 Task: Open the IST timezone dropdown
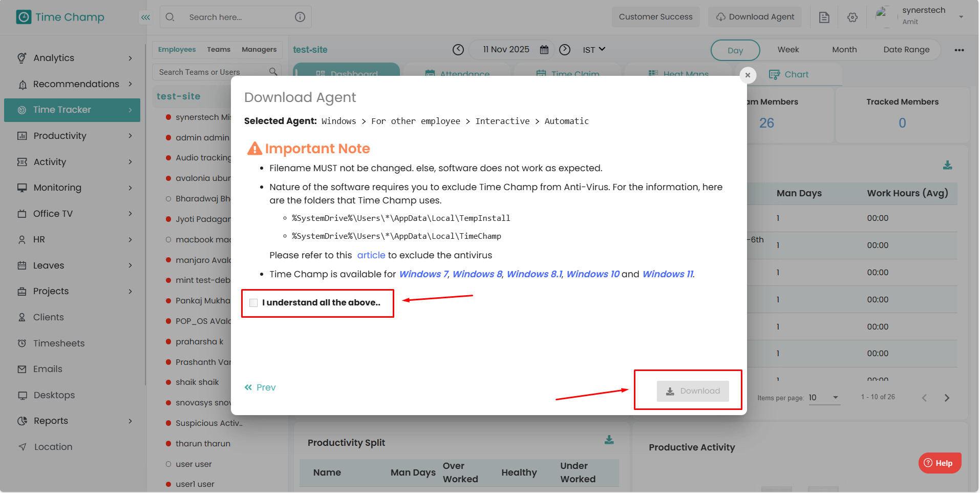[x=594, y=50]
